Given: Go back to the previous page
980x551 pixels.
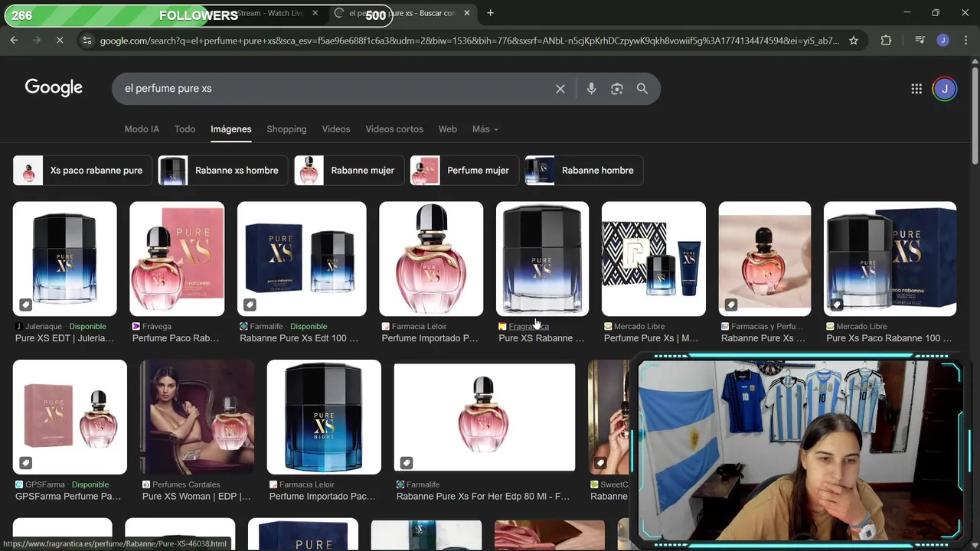Looking at the screenshot, I should (14, 41).
